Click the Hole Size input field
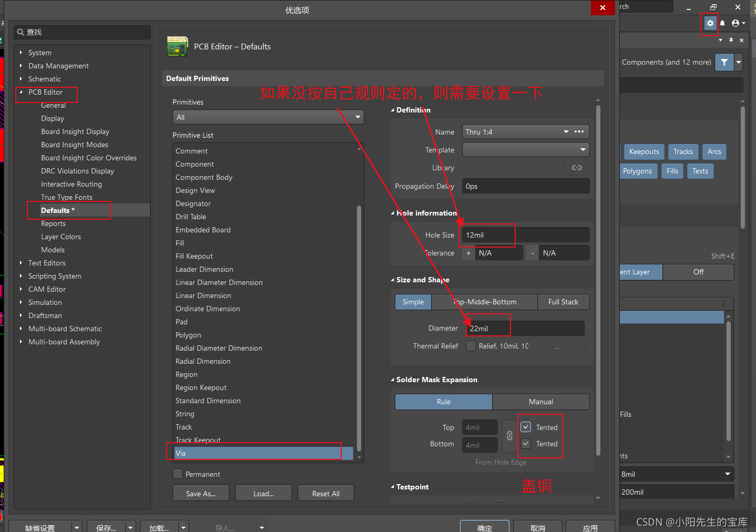756x532 pixels. tap(526, 235)
